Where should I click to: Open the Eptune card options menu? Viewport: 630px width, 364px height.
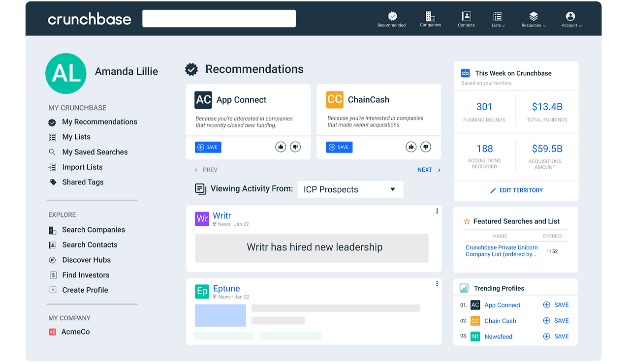tap(437, 284)
